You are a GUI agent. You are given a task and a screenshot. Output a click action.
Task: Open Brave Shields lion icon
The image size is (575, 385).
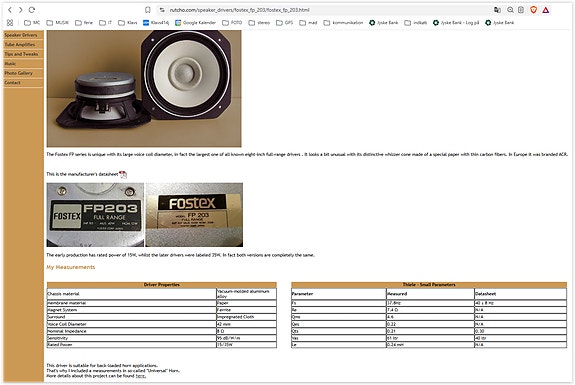tap(534, 10)
